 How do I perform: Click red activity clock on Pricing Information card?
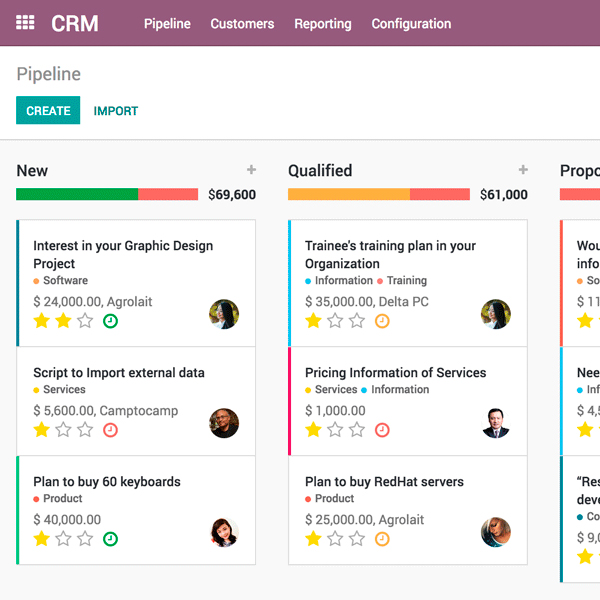[x=382, y=430]
